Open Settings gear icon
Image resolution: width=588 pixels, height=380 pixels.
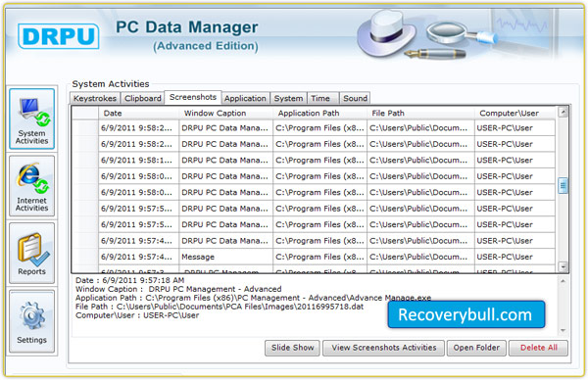click(x=32, y=321)
